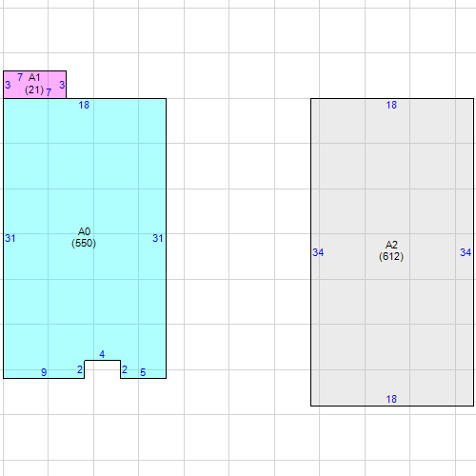This screenshot has width=476, height=476.
Task: Select the A2 (612) area label
Action: [391, 250]
